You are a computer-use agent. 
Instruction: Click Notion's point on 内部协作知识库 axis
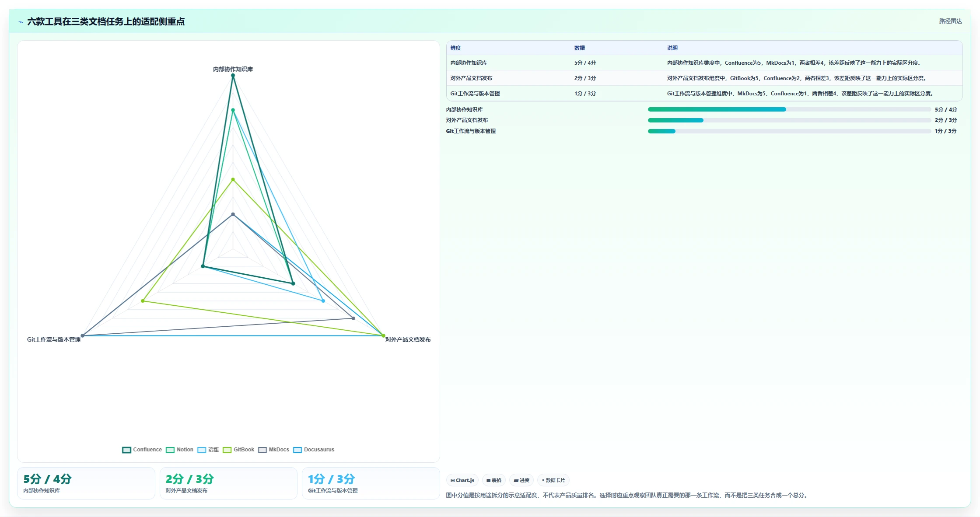click(x=233, y=110)
